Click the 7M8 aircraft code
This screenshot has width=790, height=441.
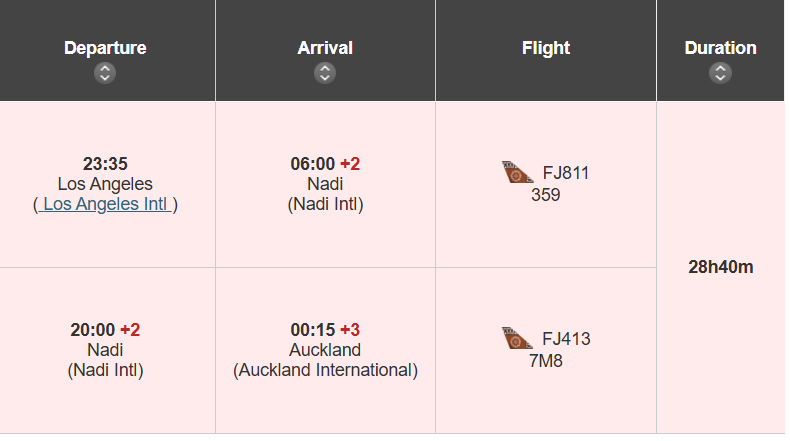[x=546, y=361]
